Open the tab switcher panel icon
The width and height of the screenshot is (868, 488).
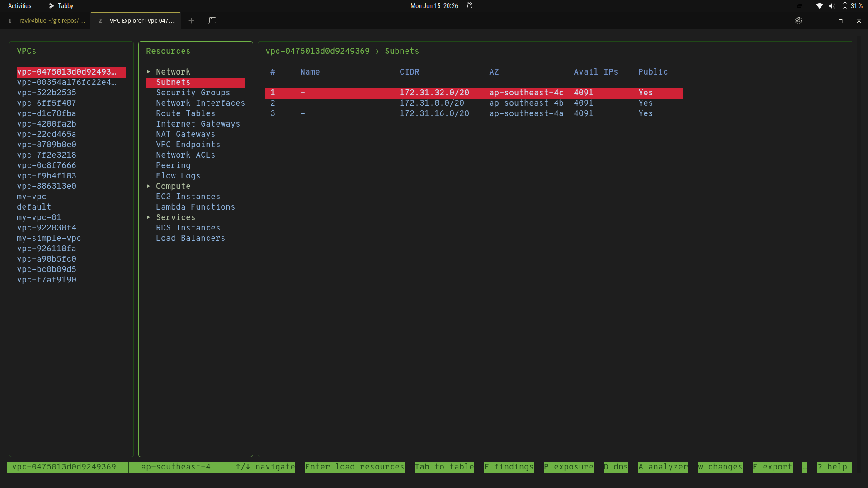[212, 21]
